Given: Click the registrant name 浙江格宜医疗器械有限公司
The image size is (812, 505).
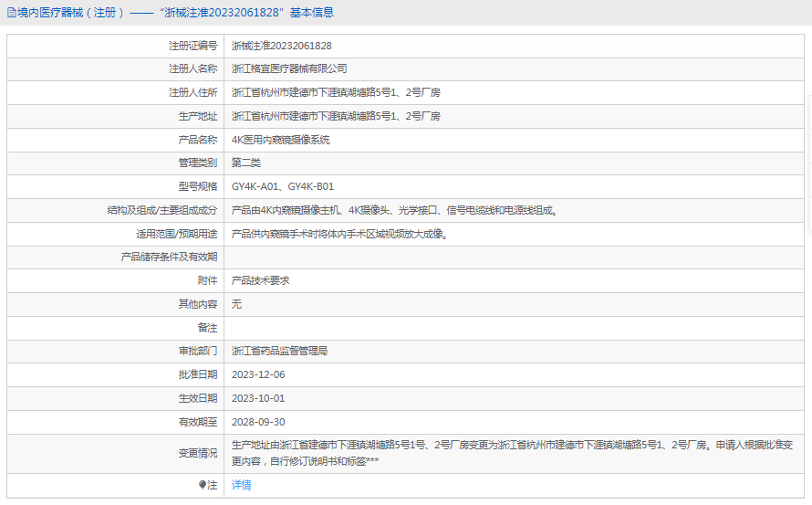Looking at the screenshot, I should (289, 68).
